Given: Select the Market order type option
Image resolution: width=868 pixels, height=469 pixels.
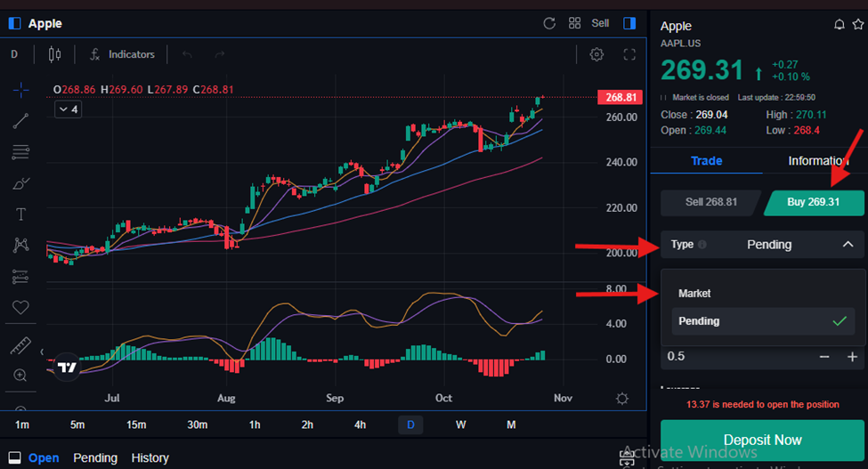Looking at the screenshot, I should tap(694, 293).
